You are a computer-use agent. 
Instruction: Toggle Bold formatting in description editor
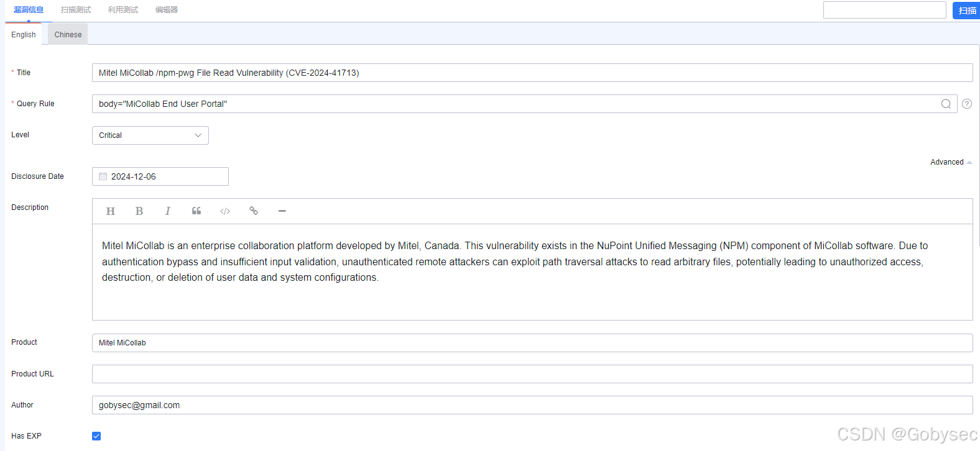pyautogui.click(x=139, y=211)
